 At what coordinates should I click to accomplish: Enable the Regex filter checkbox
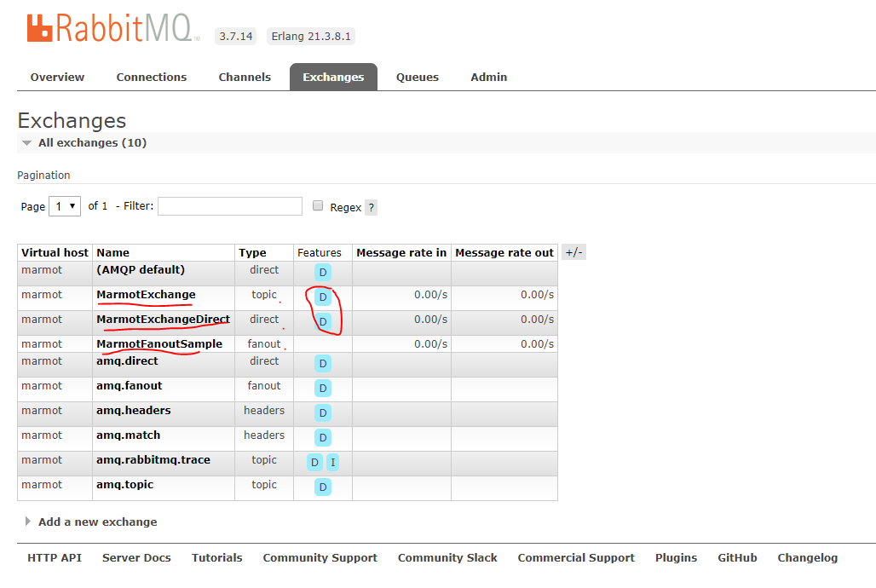click(x=318, y=205)
